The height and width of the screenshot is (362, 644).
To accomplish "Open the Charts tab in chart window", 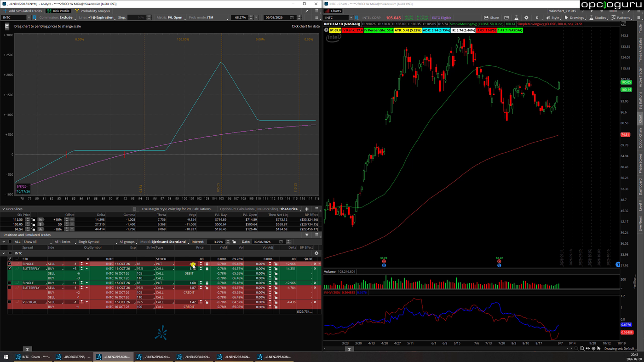I will (333, 11).
